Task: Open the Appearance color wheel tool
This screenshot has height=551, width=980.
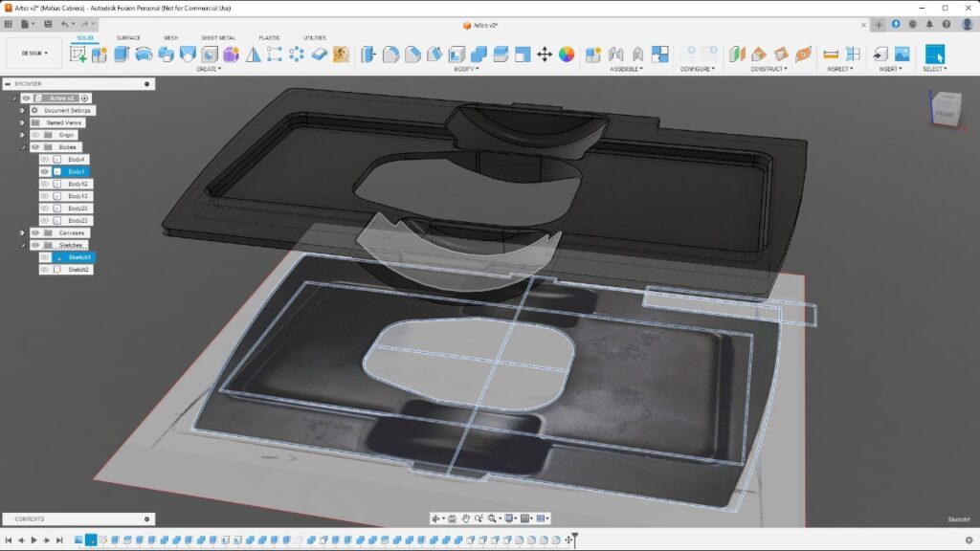Action: click(x=567, y=55)
